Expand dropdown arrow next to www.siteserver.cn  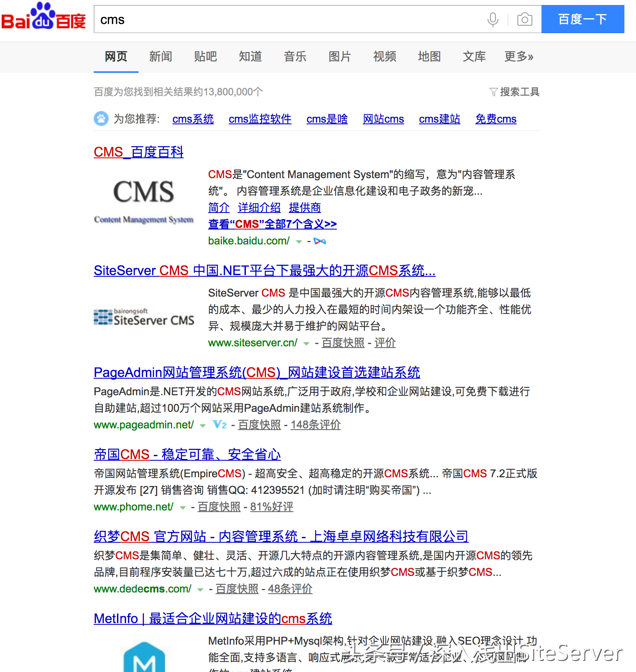click(306, 344)
